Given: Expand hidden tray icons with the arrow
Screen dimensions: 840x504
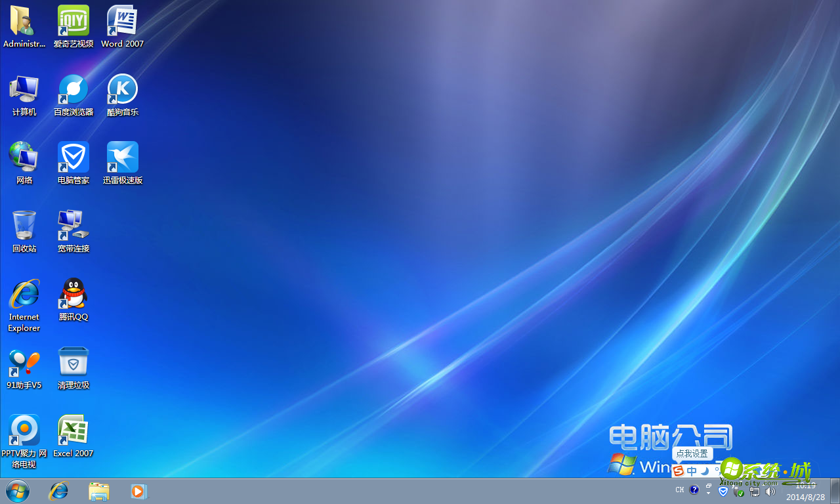Looking at the screenshot, I should point(707,492).
